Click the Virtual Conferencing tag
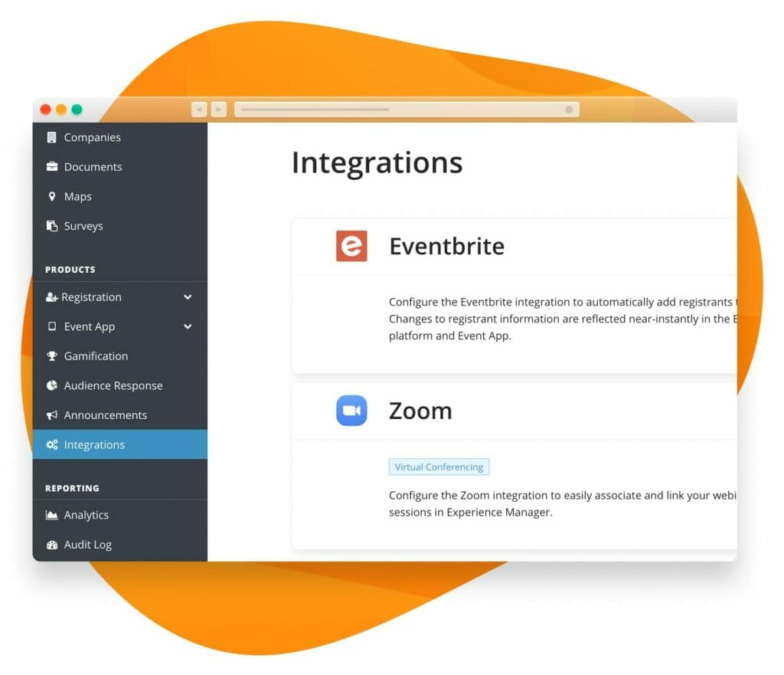 coord(439,467)
